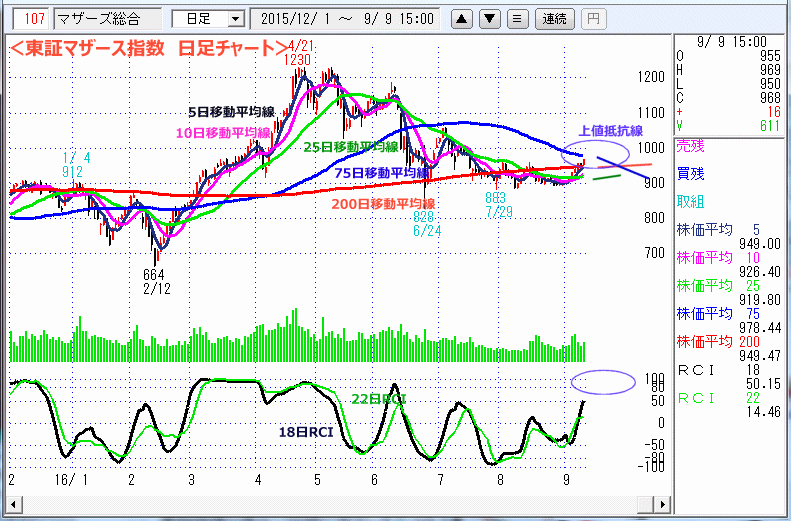Click the up triangle button in toolbar
This screenshot has height=521, width=791.
(x=461, y=18)
